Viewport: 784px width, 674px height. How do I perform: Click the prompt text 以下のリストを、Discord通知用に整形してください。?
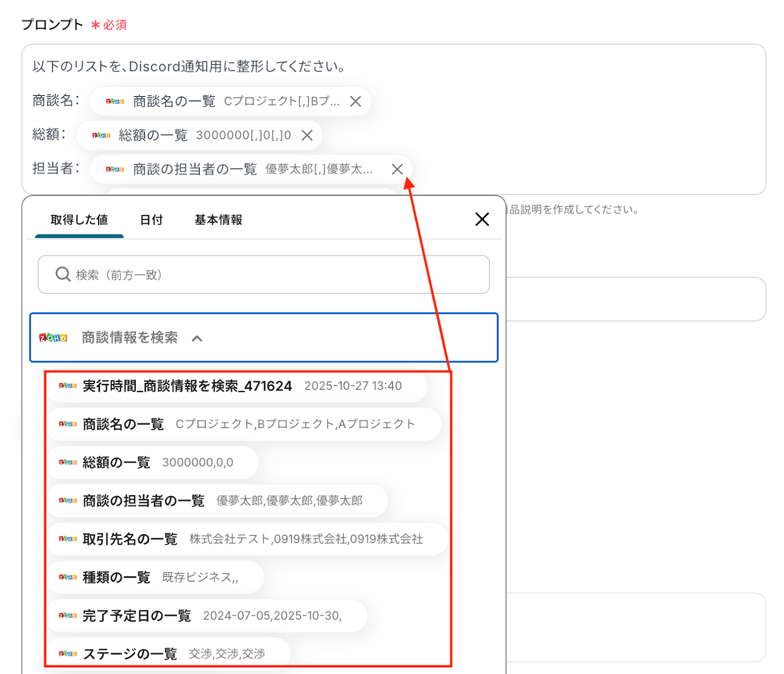[x=189, y=66]
